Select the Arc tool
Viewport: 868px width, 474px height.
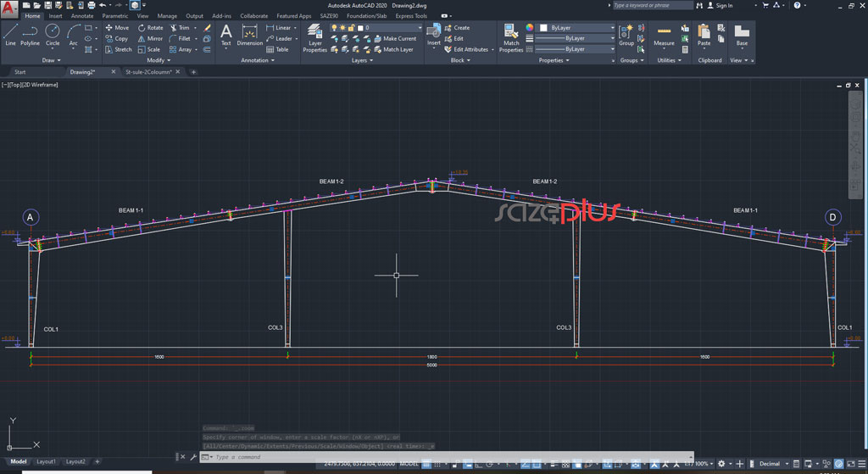[73, 35]
